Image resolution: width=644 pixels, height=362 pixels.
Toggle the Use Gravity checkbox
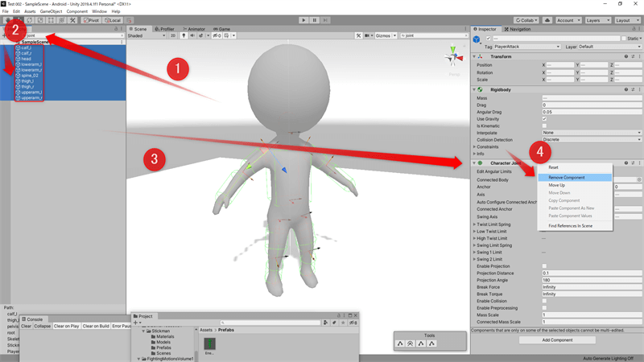point(545,119)
